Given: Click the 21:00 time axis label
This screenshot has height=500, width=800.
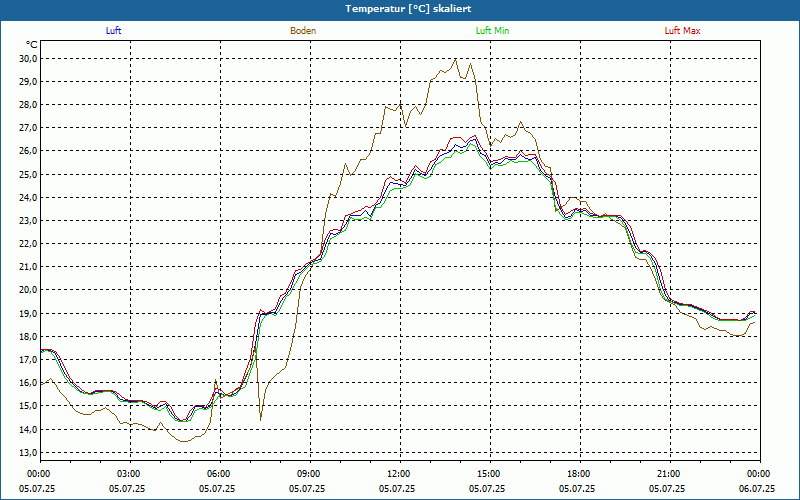Looking at the screenshot, I should point(669,474).
